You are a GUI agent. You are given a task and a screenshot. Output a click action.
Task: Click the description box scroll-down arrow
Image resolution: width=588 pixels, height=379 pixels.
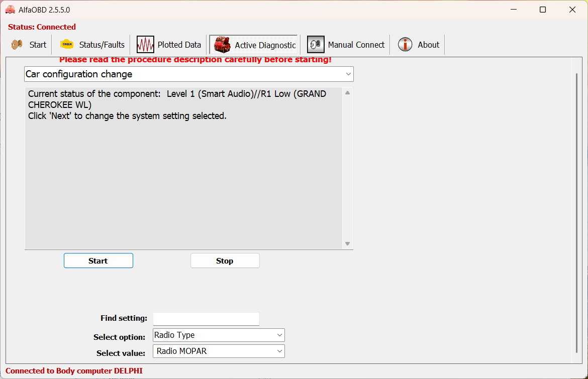click(347, 243)
